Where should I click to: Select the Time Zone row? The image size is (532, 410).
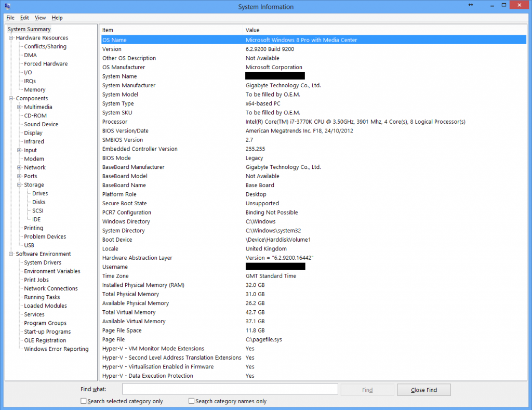coord(313,276)
